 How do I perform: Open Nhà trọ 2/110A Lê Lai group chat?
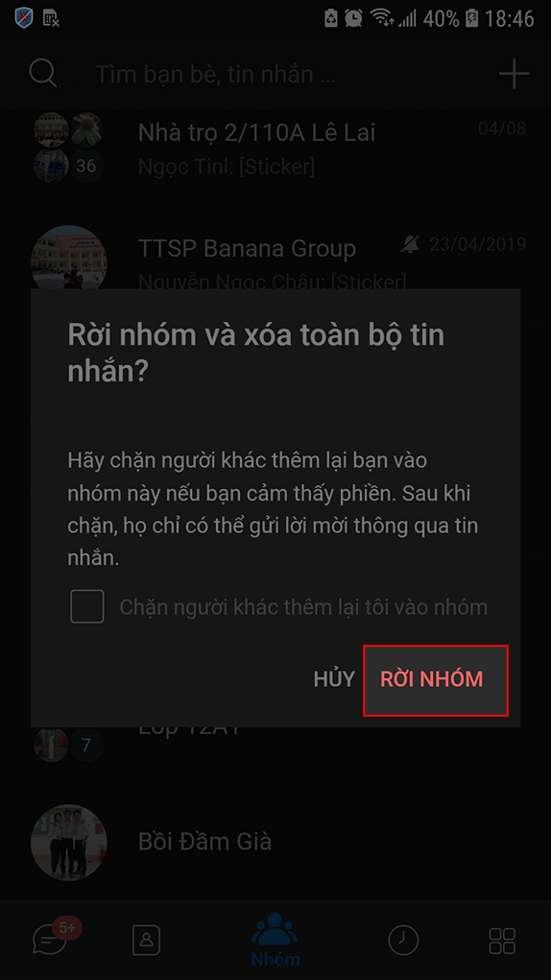point(275,148)
